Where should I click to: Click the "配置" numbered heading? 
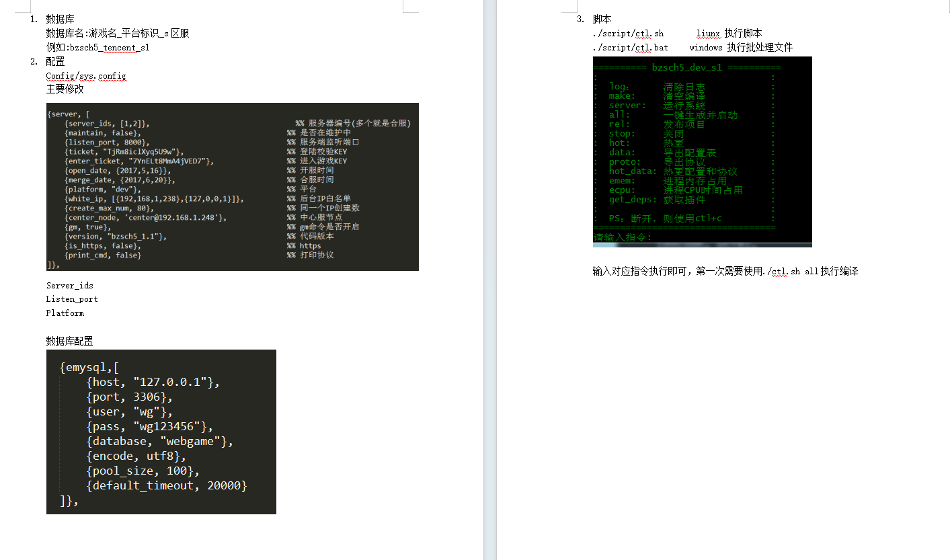[55, 62]
